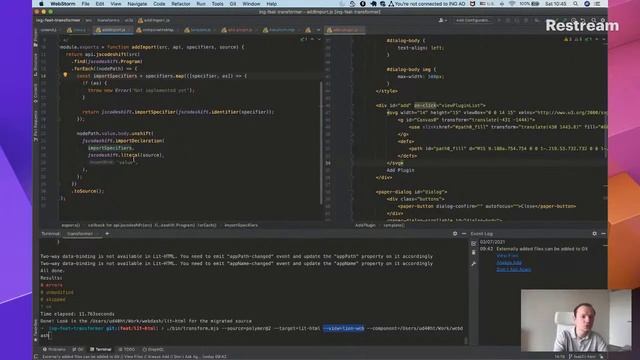Click Always Add link in Event Log
Screen dimensions: 640x360
[509, 262]
